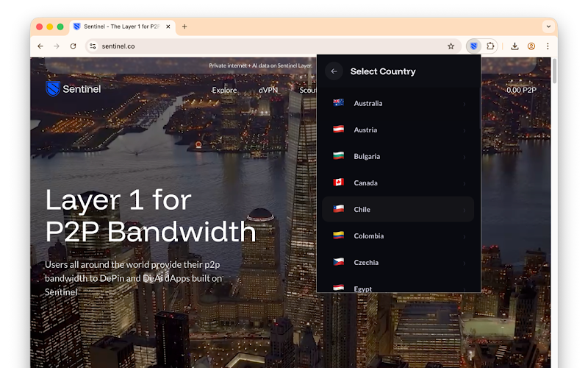Click the Layer 1 for P2P Bandwidth headline

coord(151,216)
